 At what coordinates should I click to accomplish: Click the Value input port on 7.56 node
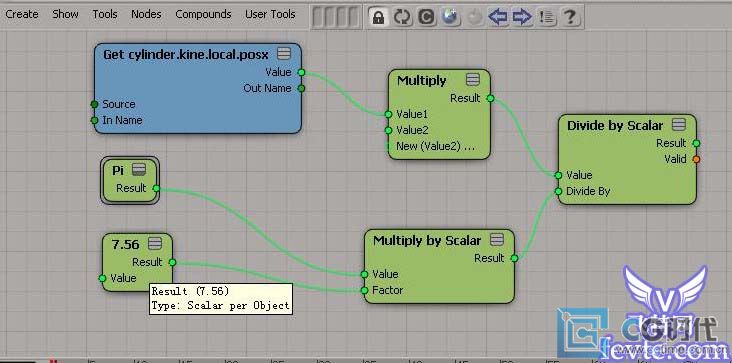click(x=102, y=279)
